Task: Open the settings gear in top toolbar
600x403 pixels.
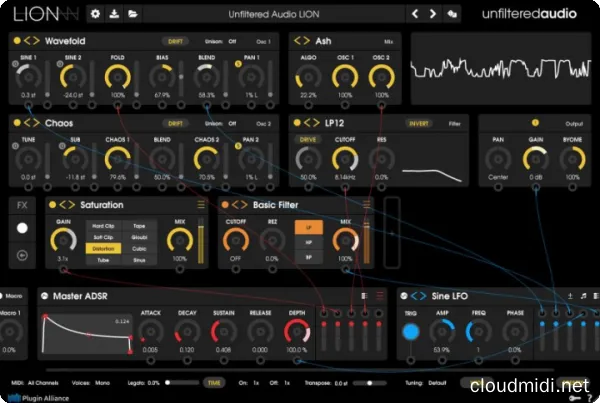Action: coord(96,14)
